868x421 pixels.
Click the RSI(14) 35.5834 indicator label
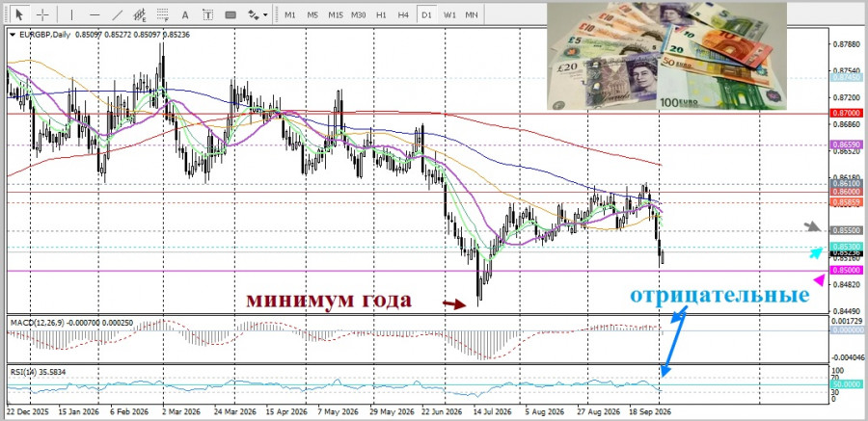39,372
